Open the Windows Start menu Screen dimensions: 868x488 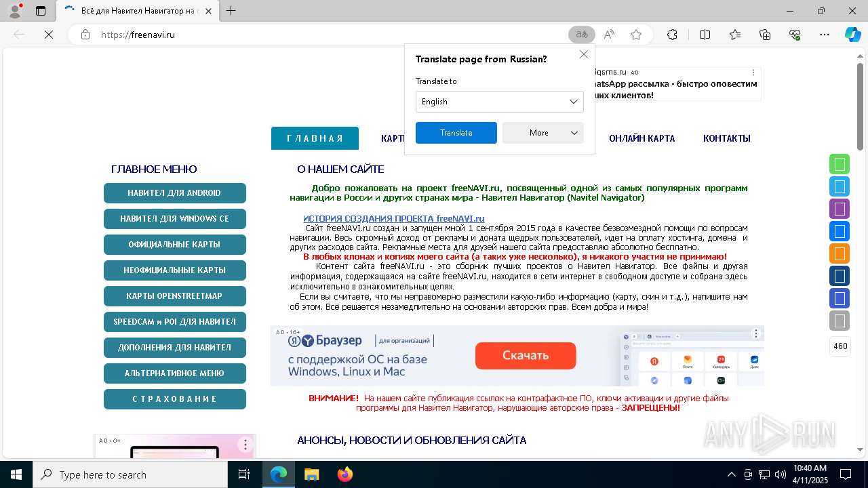coord(16,474)
